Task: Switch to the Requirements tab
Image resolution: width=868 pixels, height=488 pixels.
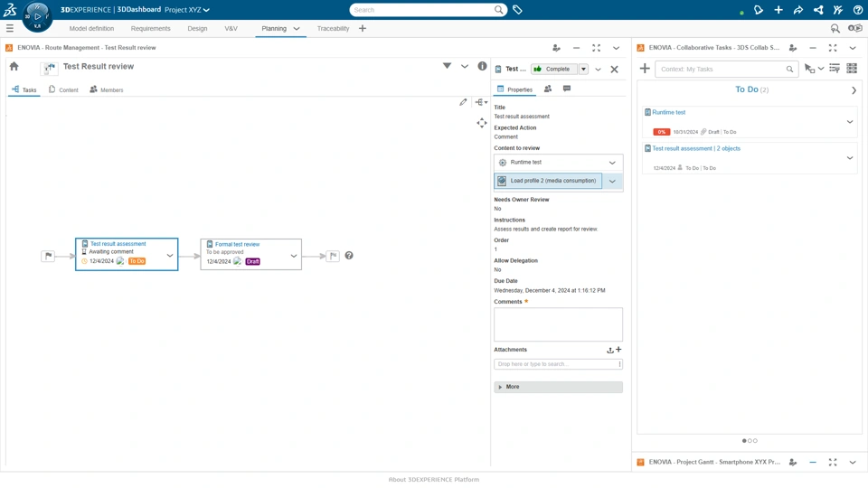Action: [151, 28]
